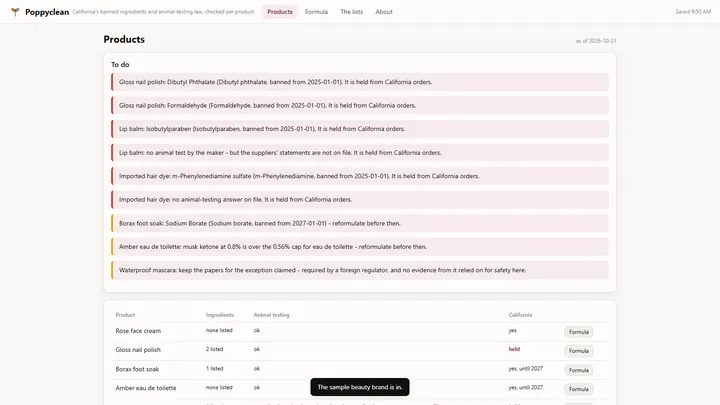Open the Products tab
Screen dimensions: 720x405
(280, 12)
